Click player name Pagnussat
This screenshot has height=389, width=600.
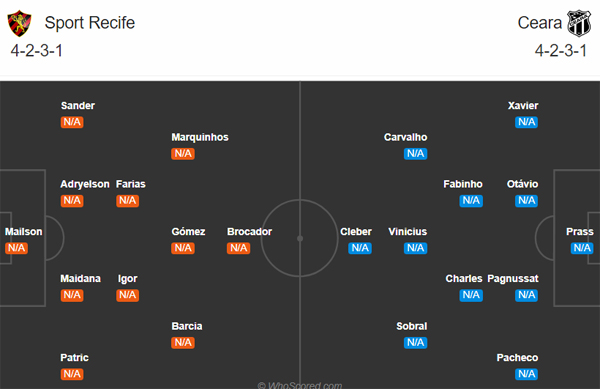(x=513, y=279)
